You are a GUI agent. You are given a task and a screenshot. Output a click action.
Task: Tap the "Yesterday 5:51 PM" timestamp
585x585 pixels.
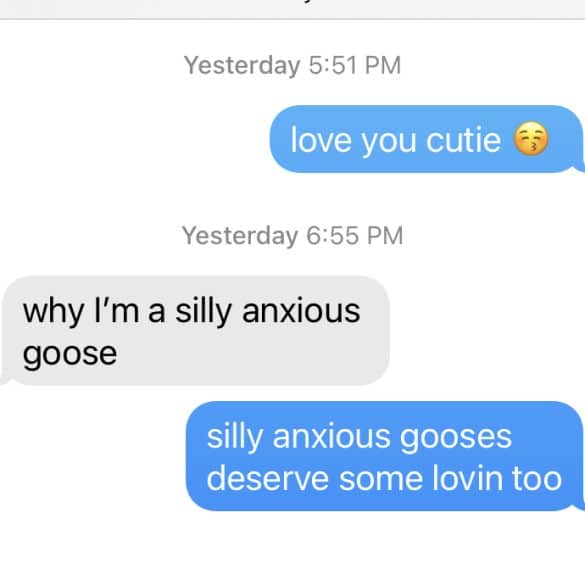coord(292,65)
